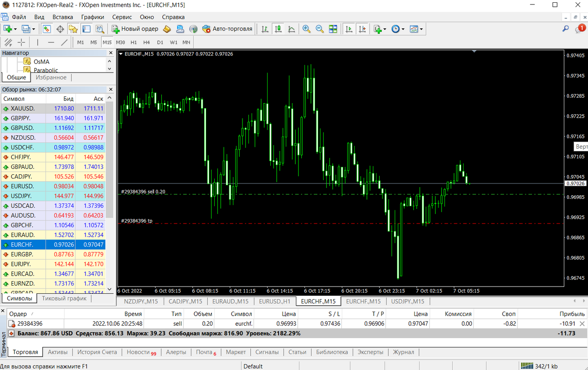This screenshot has width=588, height=370.
Task: Open the Сервис menu
Action: pos(122,17)
